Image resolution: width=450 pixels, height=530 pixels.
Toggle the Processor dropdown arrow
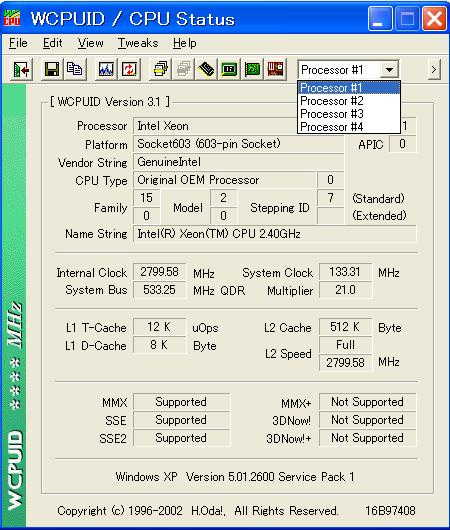pyautogui.click(x=389, y=70)
